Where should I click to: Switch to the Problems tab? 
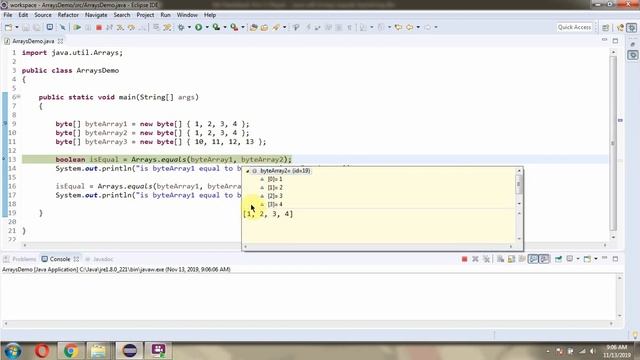tap(20, 259)
